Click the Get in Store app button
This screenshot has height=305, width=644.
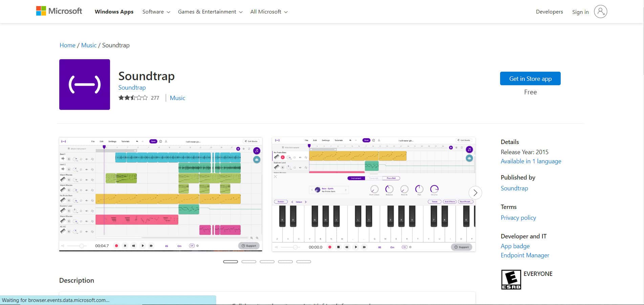coord(530,78)
